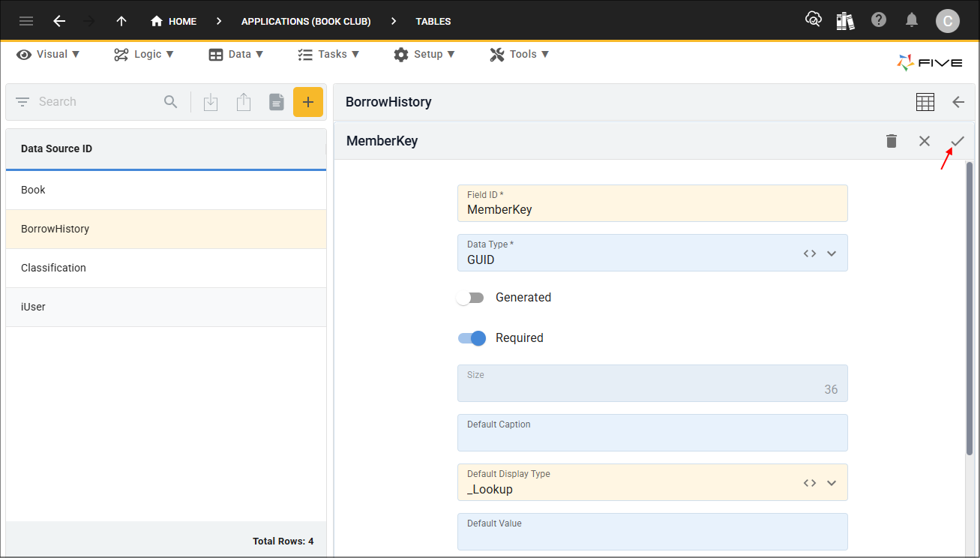Open notifications bell
This screenshot has width=980, height=558.
coord(912,20)
